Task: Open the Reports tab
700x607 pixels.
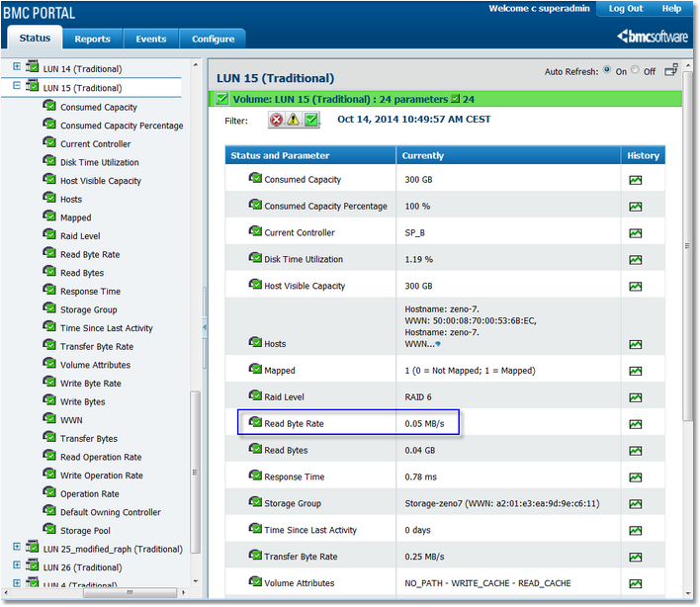Action: tap(92, 39)
